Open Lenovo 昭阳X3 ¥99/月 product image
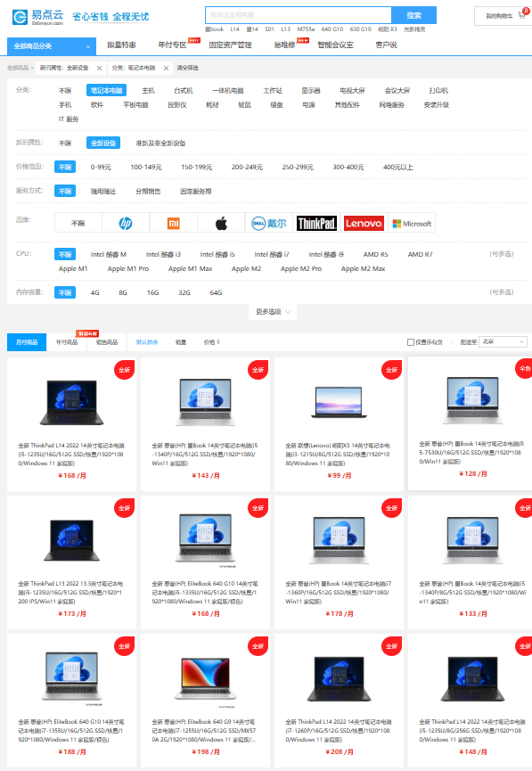Image resolution: width=532 pixels, height=771 pixels. (x=340, y=402)
